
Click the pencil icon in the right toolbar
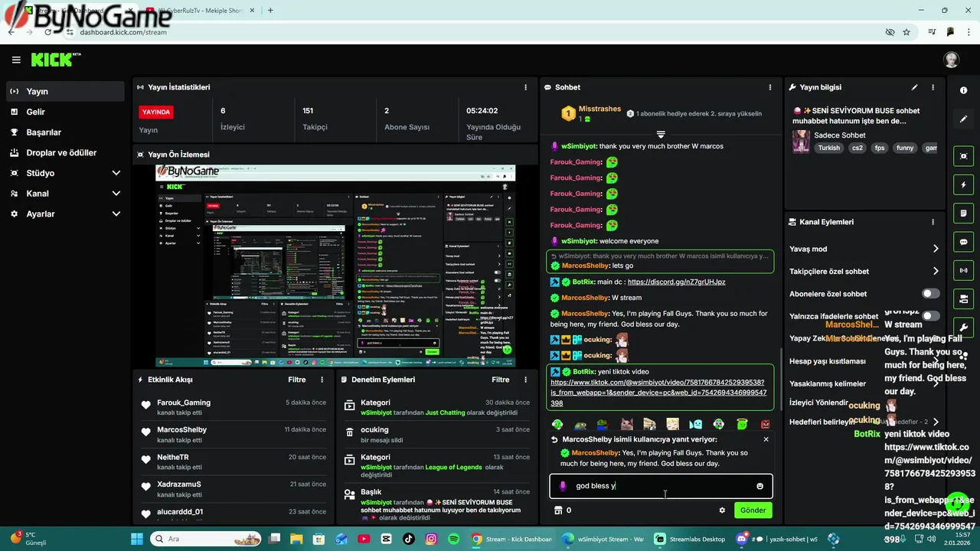click(963, 119)
